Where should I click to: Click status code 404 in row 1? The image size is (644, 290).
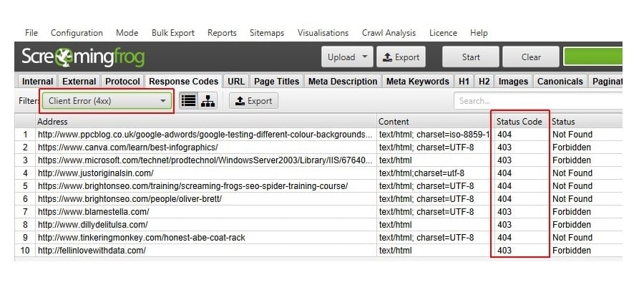point(504,135)
